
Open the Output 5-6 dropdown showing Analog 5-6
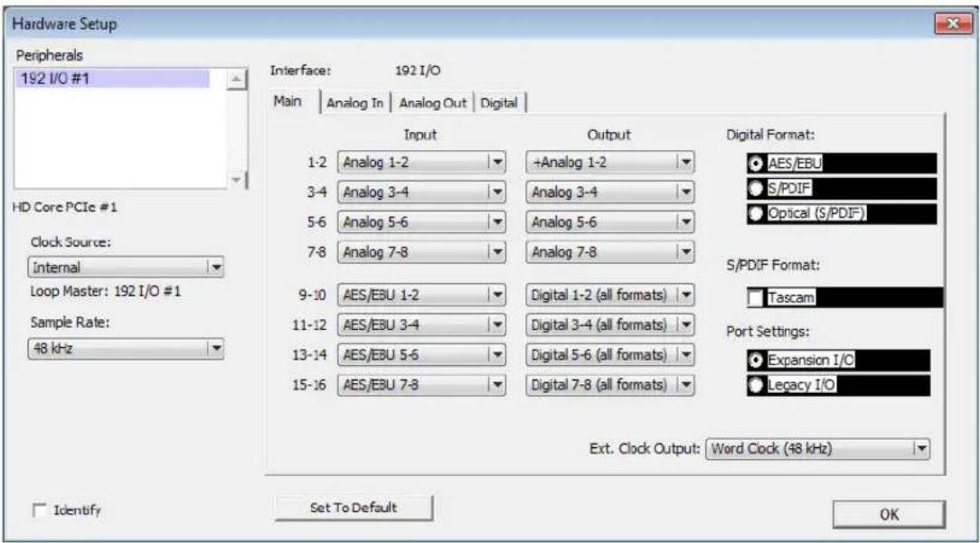point(610,222)
